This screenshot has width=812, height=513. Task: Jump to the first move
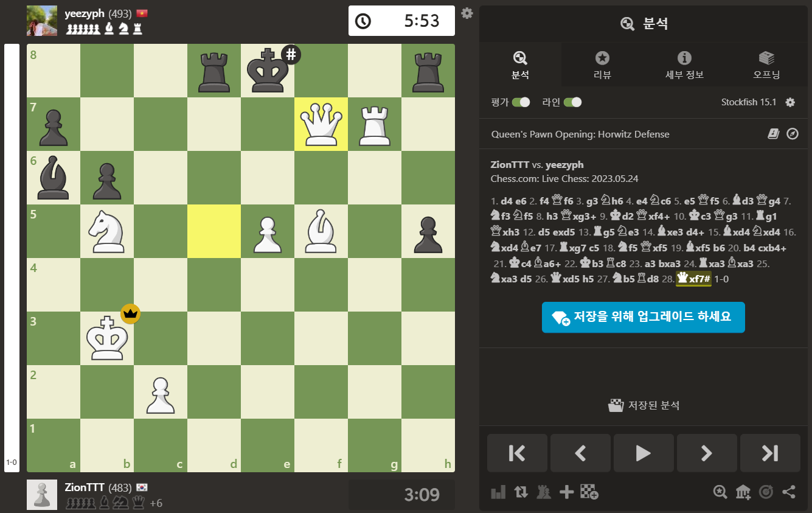point(517,453)
